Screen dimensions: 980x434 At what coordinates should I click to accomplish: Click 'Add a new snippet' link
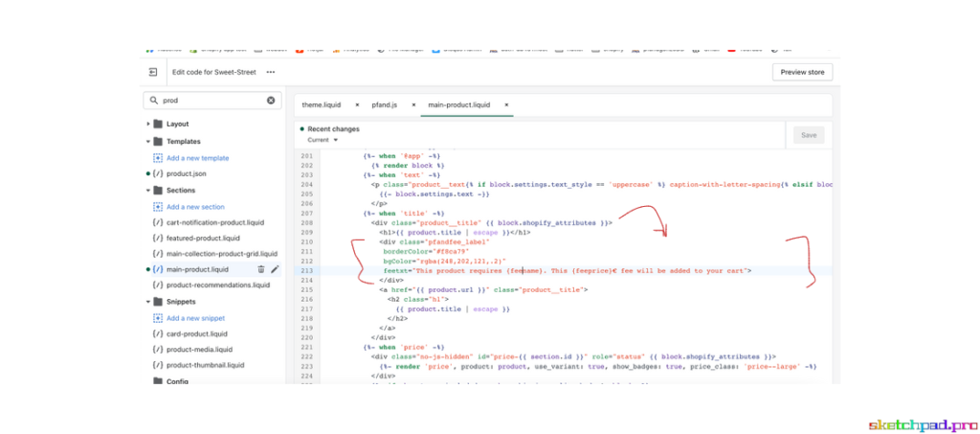click(x=195, y=318)
